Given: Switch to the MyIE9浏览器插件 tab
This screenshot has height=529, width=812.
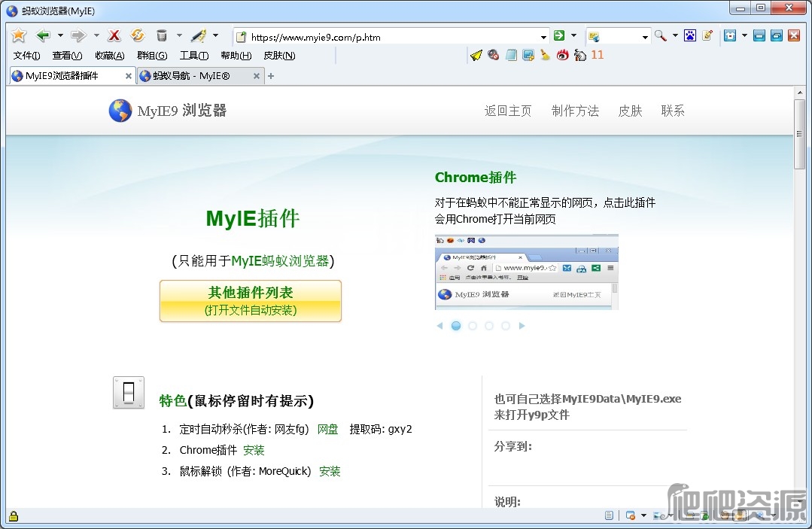Looking at the screenshot, I should pos(72,75).
